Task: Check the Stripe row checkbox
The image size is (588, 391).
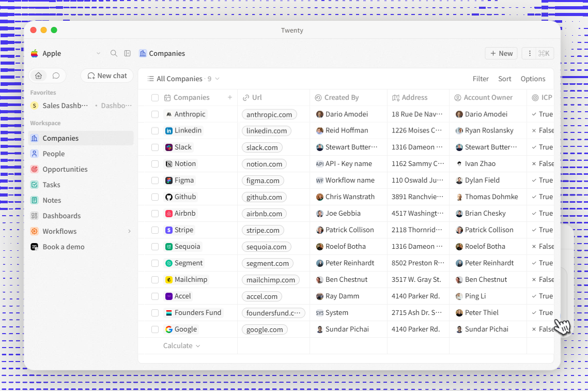Action: (x=155, y=230)
